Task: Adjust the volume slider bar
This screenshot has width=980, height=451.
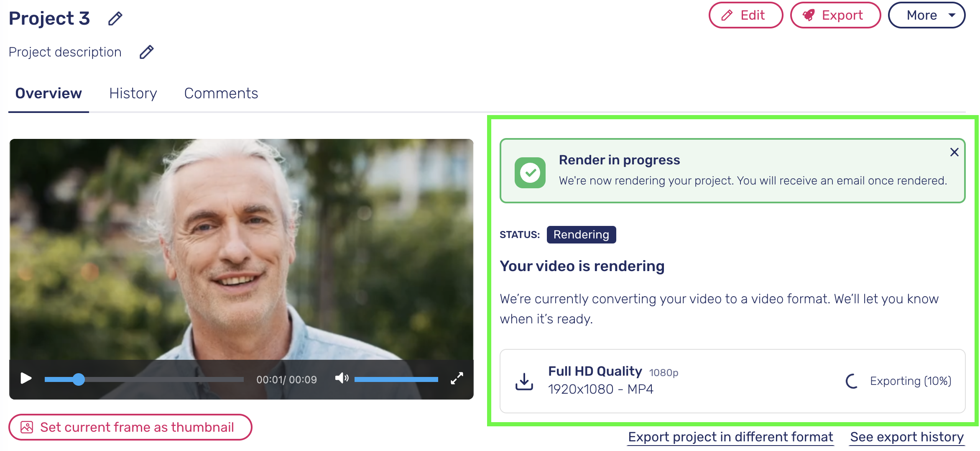Action: (x=396, y=379)
